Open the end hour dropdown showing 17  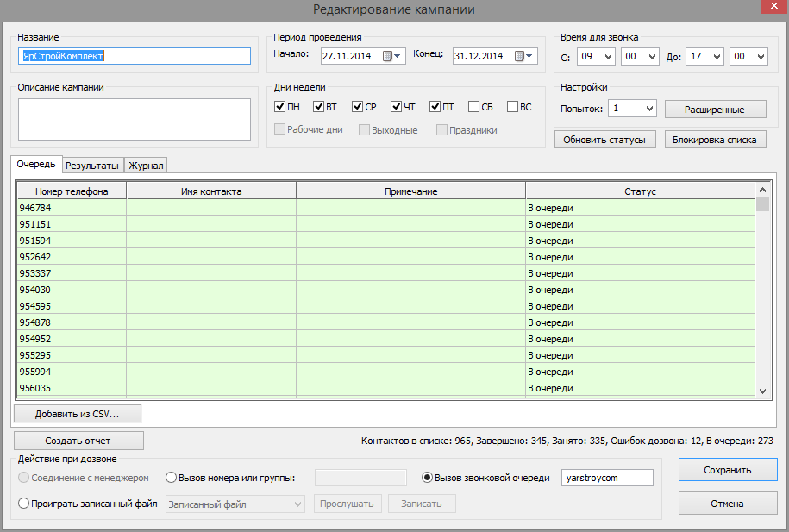pyautogui.click(x=705, y=56)
